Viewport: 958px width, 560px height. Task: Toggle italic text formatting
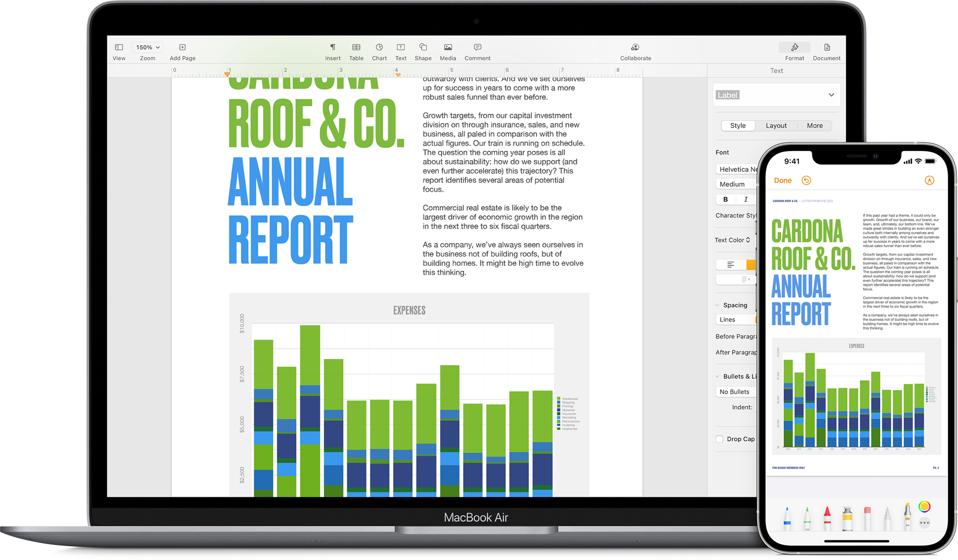[x=745, y=200]
